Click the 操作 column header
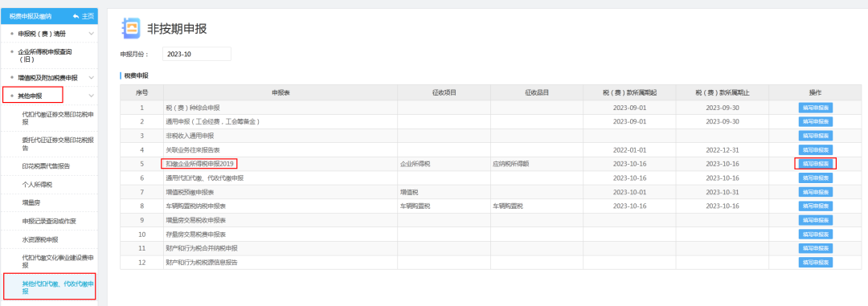868x306 pixels. [x=816, y=92]
